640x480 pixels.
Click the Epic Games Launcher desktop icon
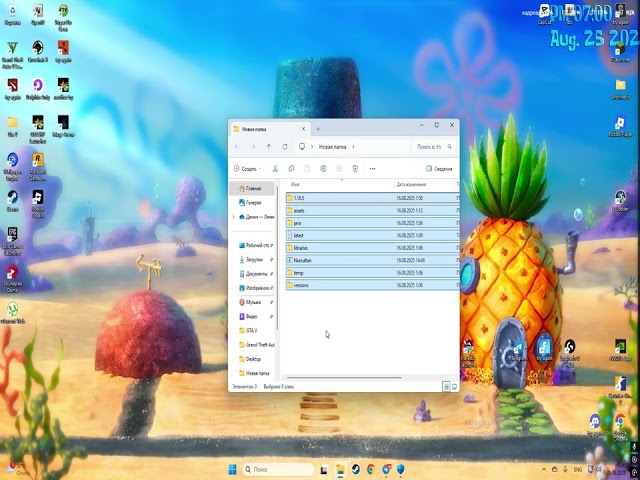pos(12,240)
